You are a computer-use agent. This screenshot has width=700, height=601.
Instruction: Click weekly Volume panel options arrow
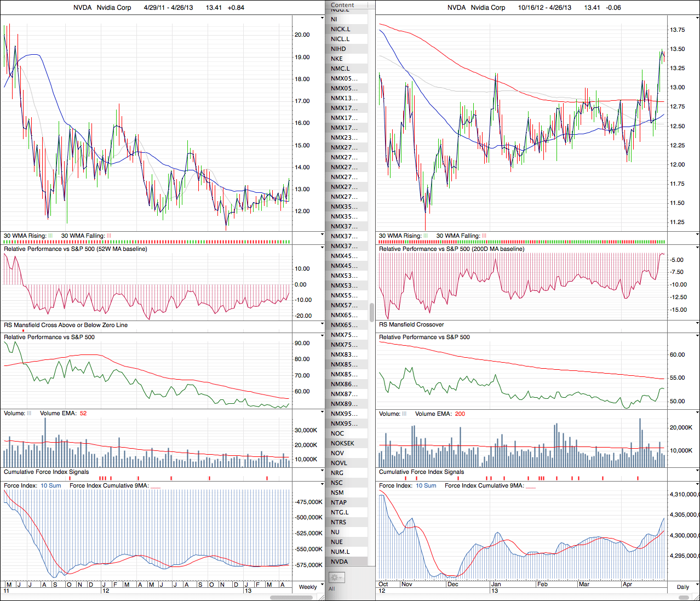[322, 414]
